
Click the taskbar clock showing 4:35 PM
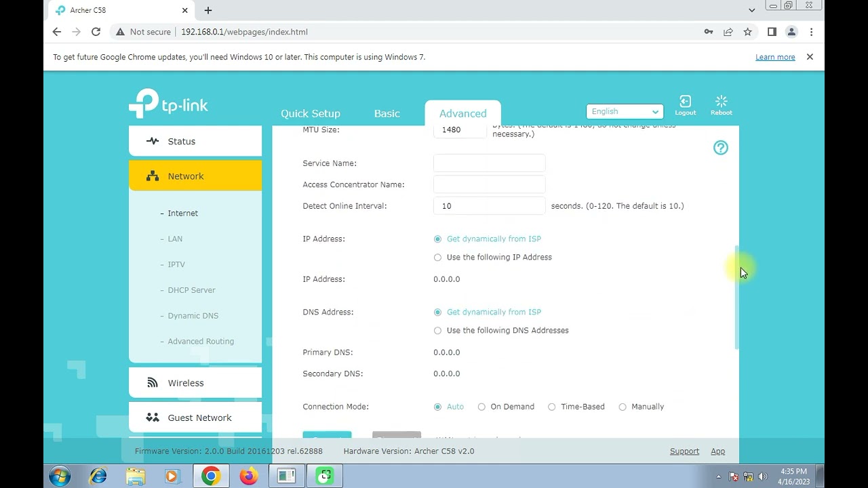pos(793,476)
